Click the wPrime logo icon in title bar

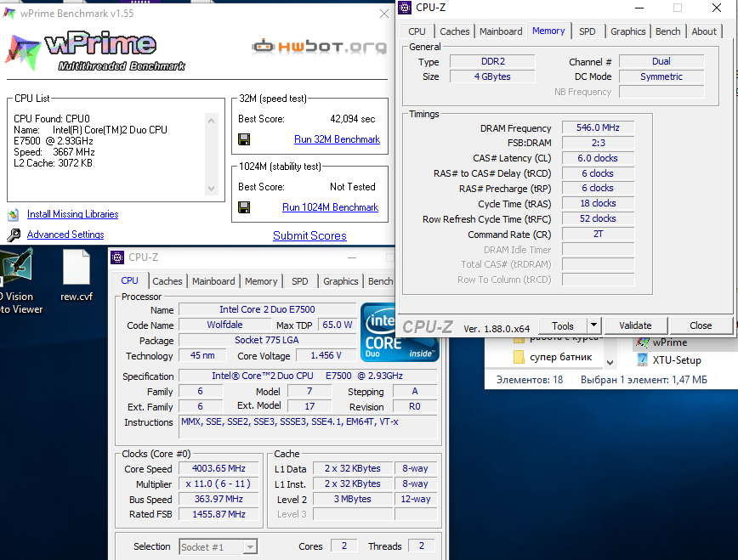pos(9,14)
